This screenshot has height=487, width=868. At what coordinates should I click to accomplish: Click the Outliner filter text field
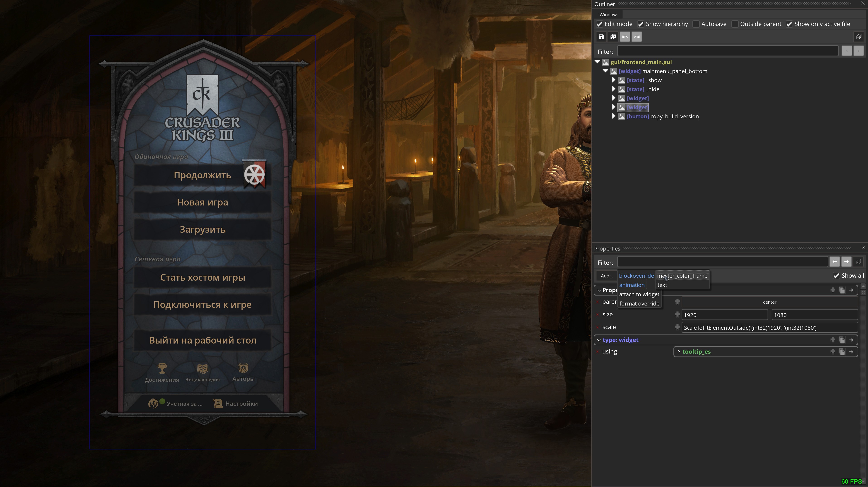pos(728,51)
